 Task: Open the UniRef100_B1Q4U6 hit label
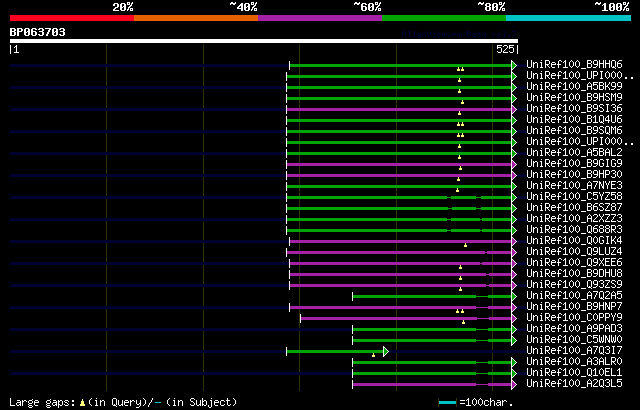click(x=574, y=120)
